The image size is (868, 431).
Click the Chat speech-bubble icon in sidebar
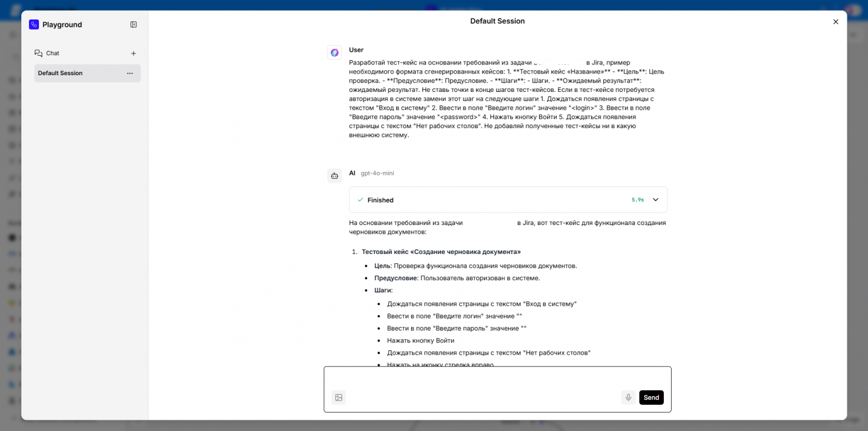pos(38,53)
